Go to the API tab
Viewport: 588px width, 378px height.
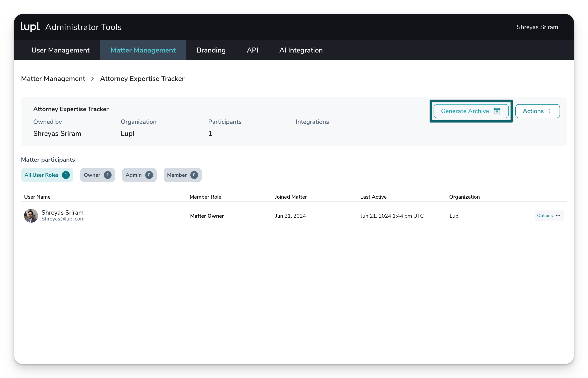point(252,50)
